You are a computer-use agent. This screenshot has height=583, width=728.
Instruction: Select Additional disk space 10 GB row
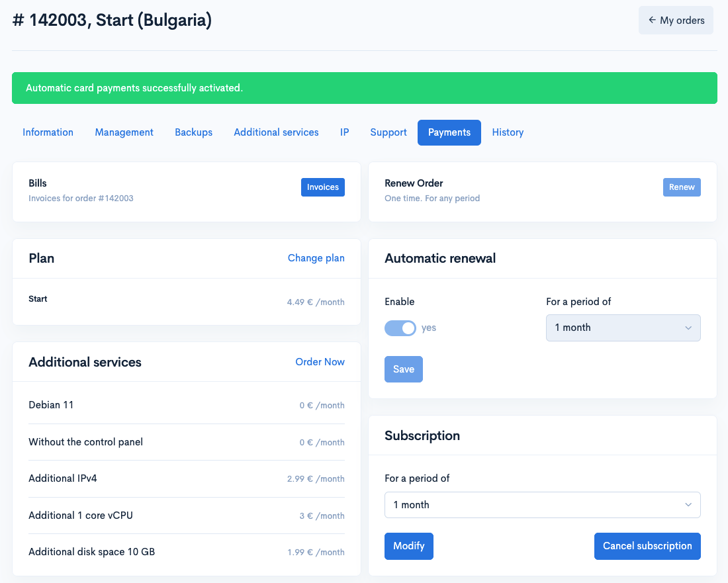pos(187,552)
